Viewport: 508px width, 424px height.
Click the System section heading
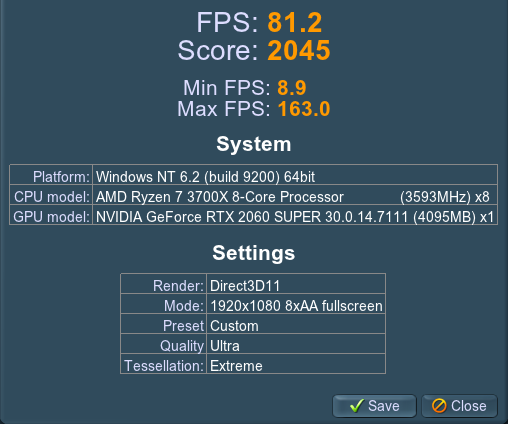pyautogui.click(x=254, y=144)
